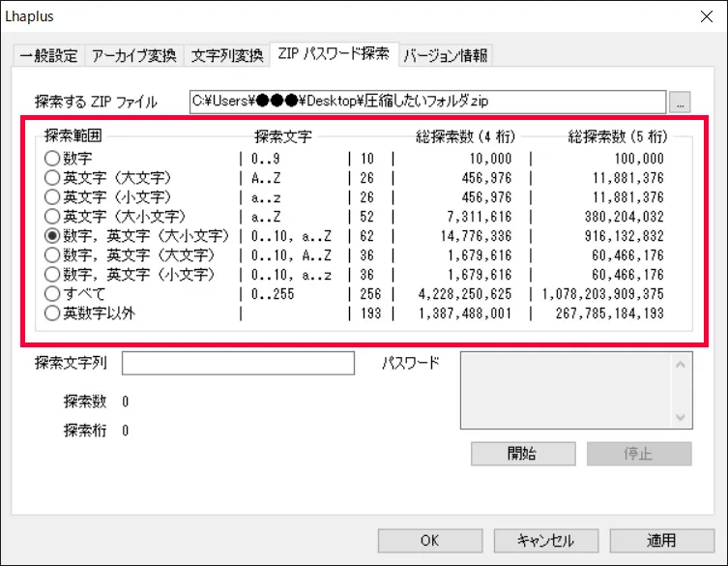Screen dimensions: 728x566
Task: Click the value 1,078,203,909,375
Action: pos(603,294)
